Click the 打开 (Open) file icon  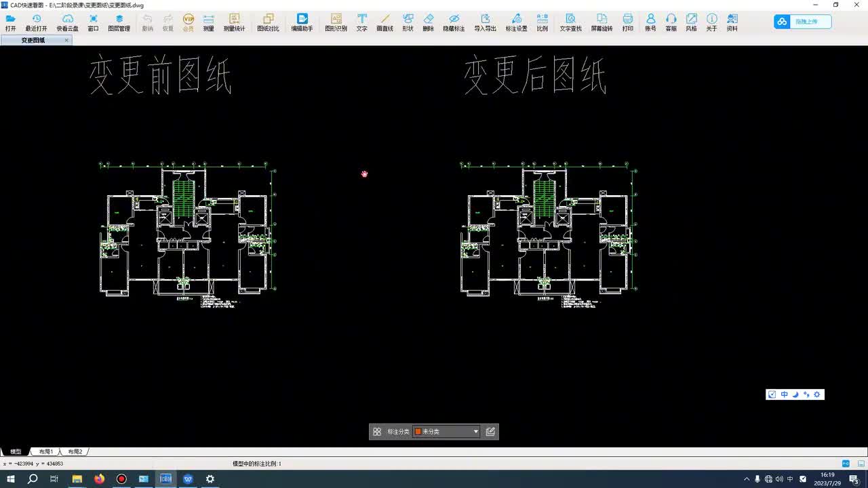[10, 22]
